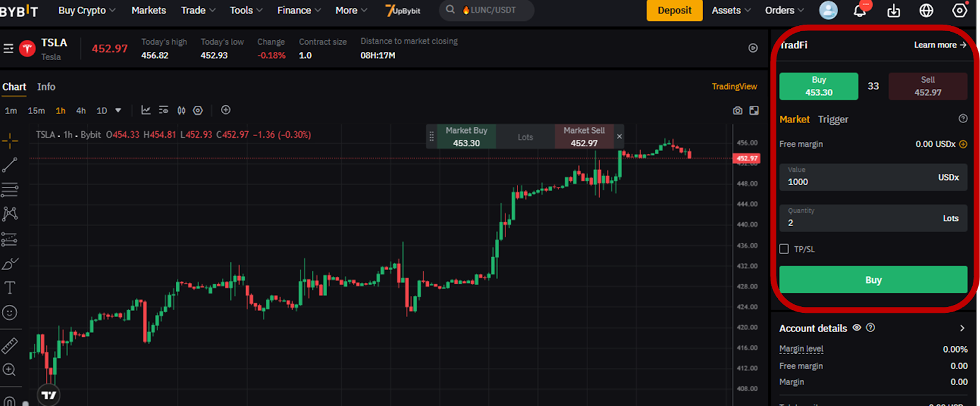Open the user profile avatar
This screenshot has width=980, height=406.
pos(828,10)
